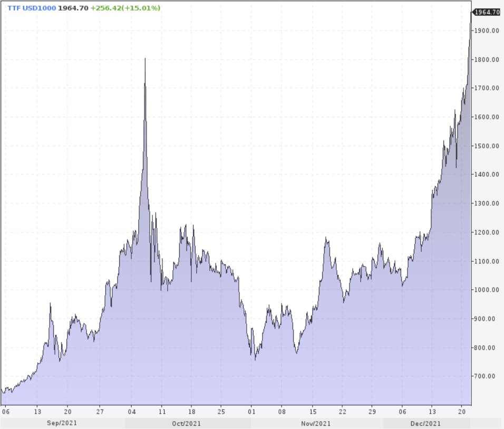Click the 1500.00 price axis label
Viewport: 504px width, 429px height.
click(x=487, y=146)
